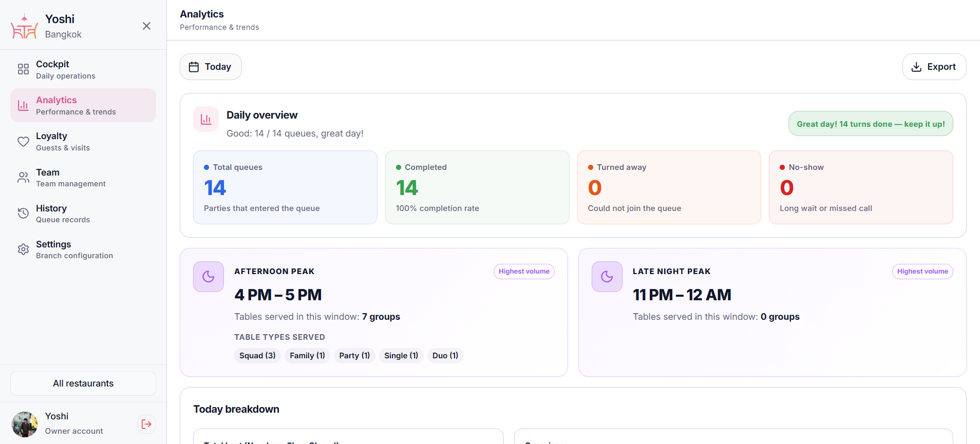The image size is (980, 444).
Task: Open Settings branch configuration
Action: (83, 249)
